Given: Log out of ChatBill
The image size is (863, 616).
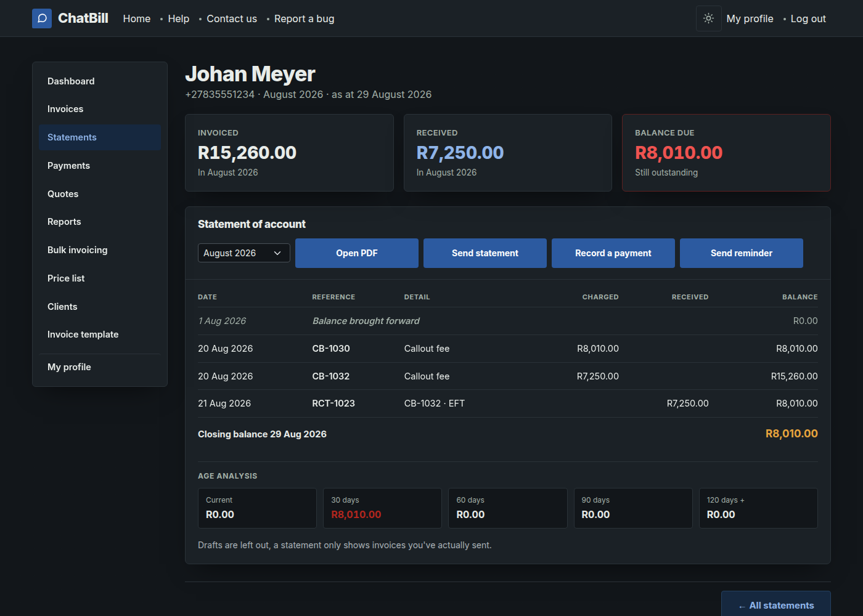Looking at the screenshot, I should [808, 18].
